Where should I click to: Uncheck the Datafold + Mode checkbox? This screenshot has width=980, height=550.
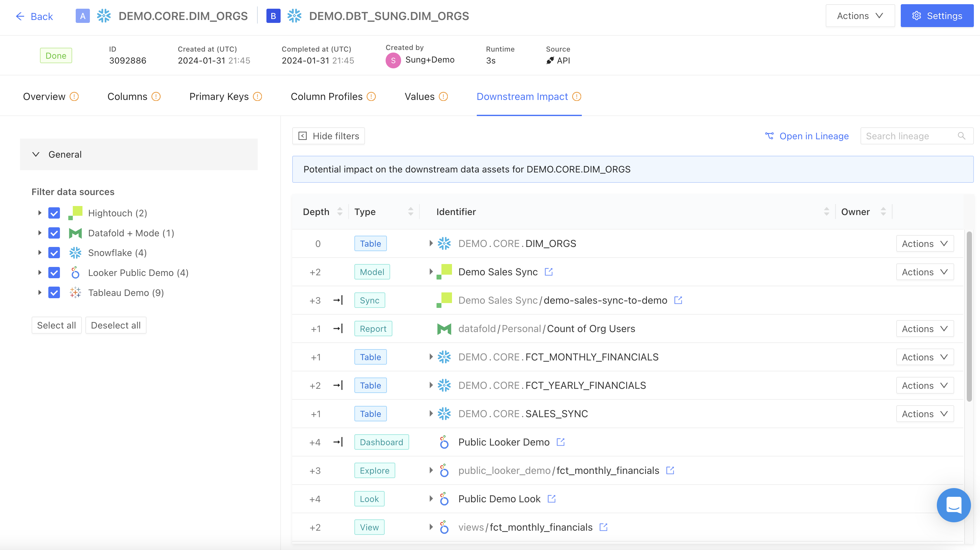pyautogui.click(x=54, y=233)
